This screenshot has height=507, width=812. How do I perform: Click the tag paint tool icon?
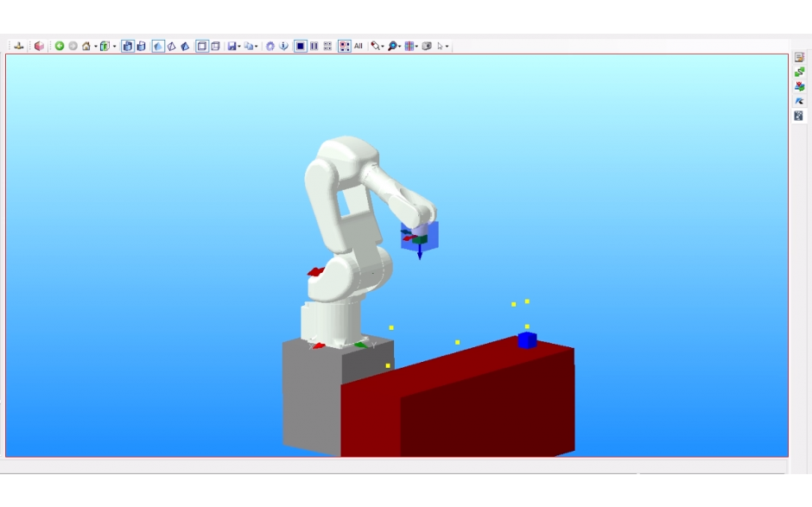click(376, 46)
